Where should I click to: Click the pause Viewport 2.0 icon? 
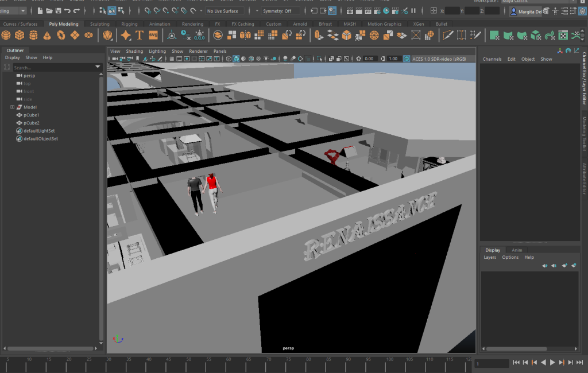pyautogui.click(x=413, y=11)
